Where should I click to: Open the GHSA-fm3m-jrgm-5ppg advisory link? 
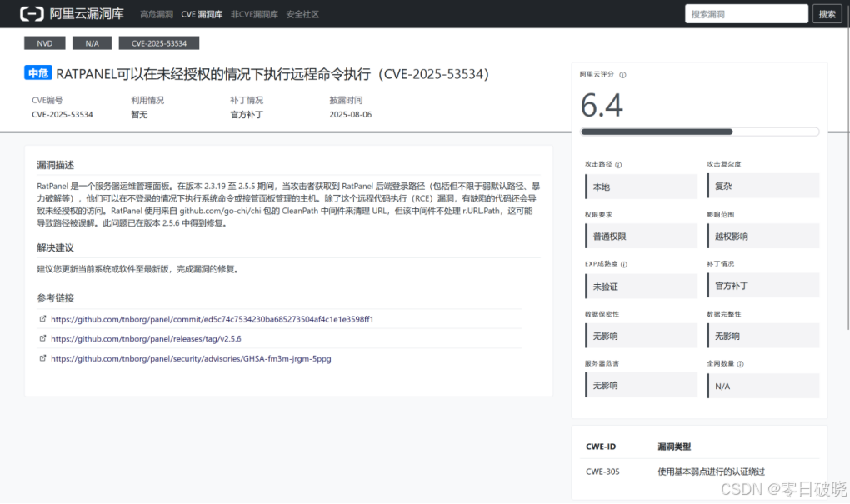click(x=191, y=359)
